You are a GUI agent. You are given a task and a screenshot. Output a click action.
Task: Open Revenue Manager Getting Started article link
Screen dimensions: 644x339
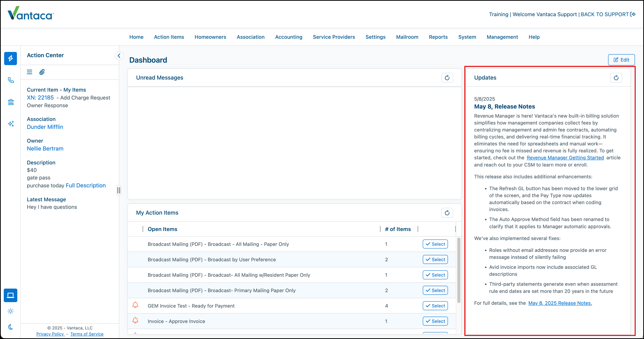[x=565, y=158]
